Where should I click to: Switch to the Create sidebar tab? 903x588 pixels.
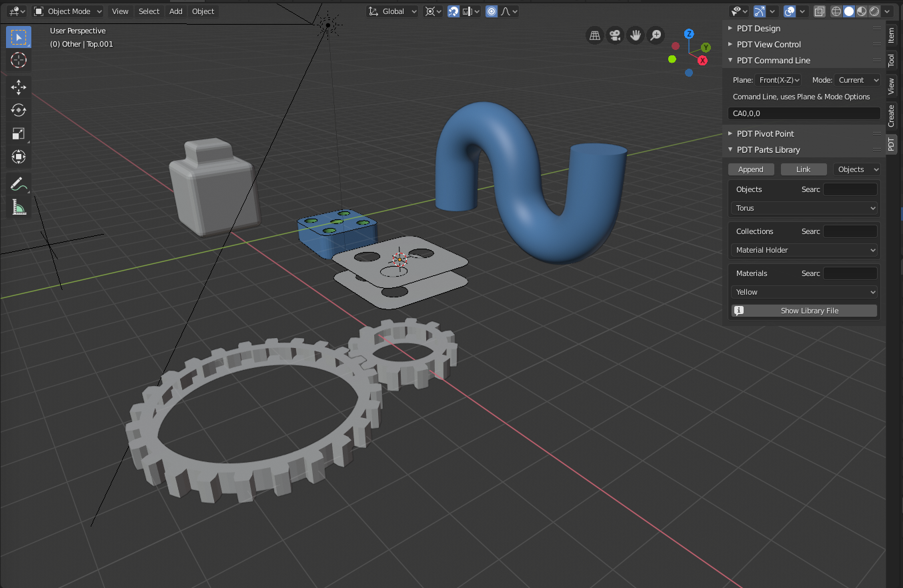pyautogui.click(x=891, y=115)
